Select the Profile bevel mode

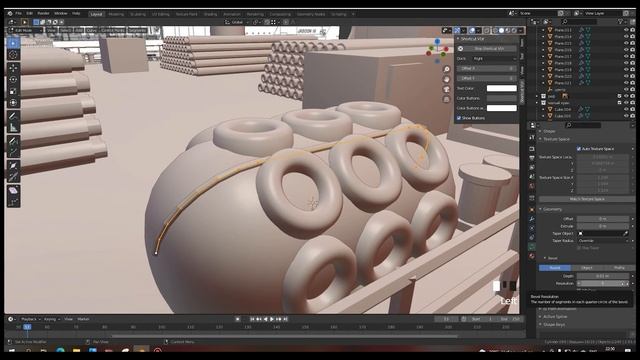[x=619, y=268]
